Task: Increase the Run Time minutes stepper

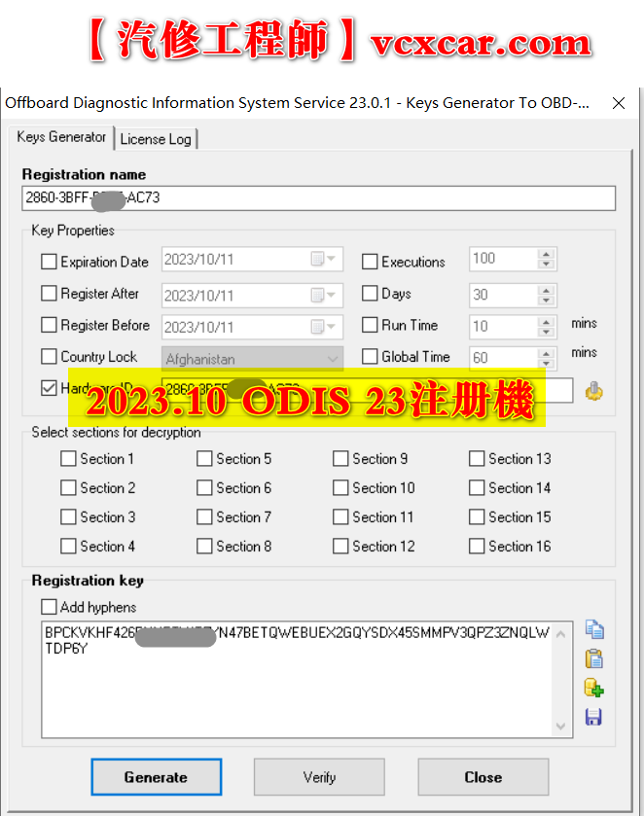Action: point(546,322)
